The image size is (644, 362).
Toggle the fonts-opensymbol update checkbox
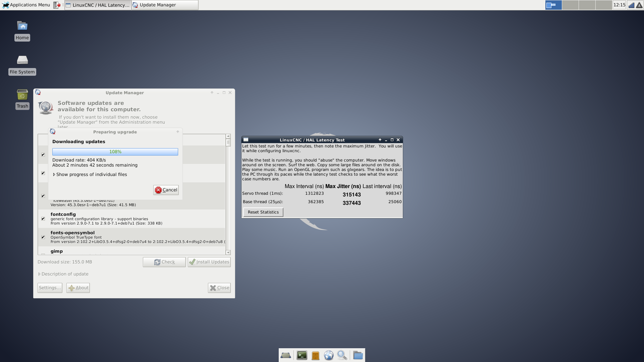point(43,237)
